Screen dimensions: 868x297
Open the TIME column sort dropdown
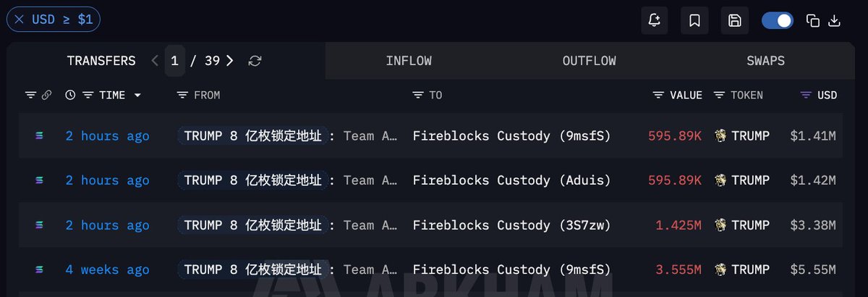[x=137, y=96]
